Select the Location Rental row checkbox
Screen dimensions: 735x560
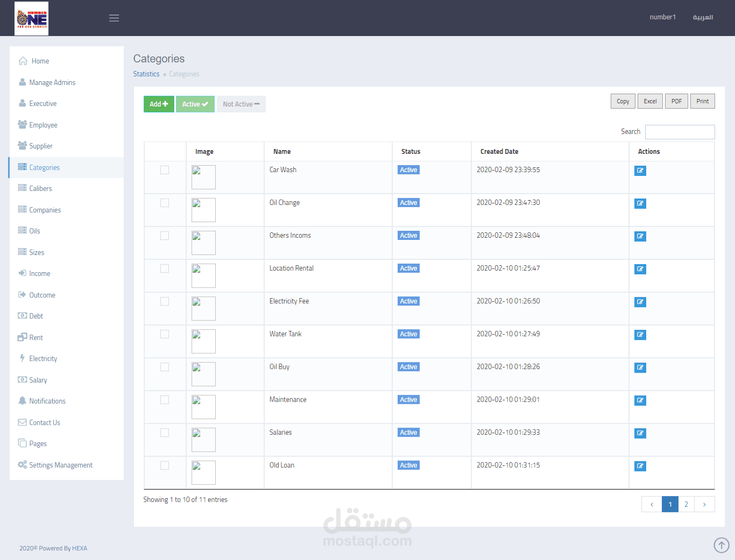(165, 268)
